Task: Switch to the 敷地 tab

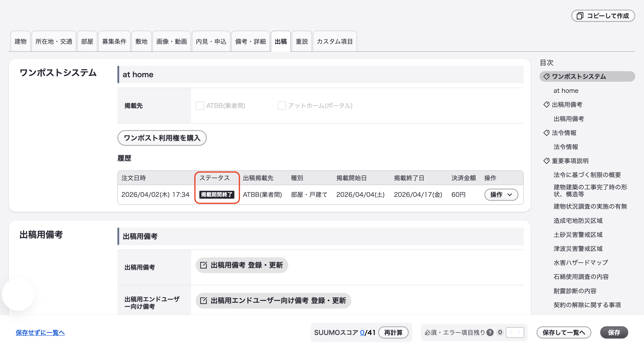Action: (x=142, y=41)
